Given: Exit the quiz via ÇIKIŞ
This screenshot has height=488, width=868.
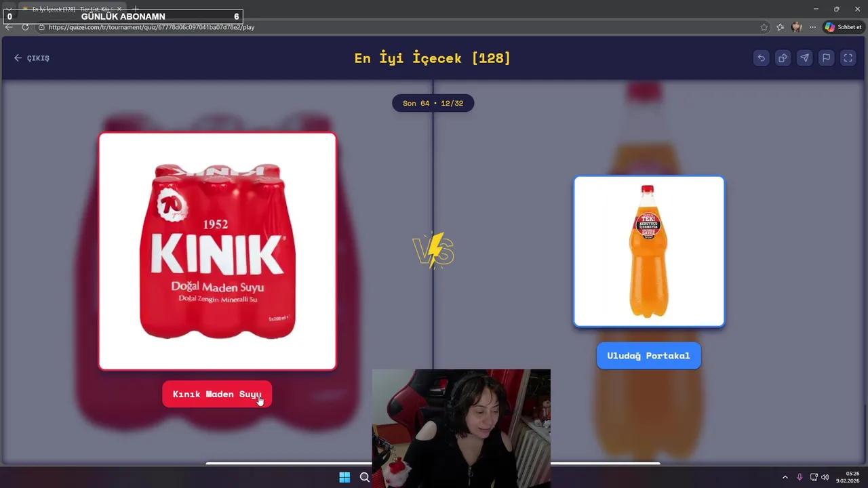Looking at the screenshot, I should 32,58.
